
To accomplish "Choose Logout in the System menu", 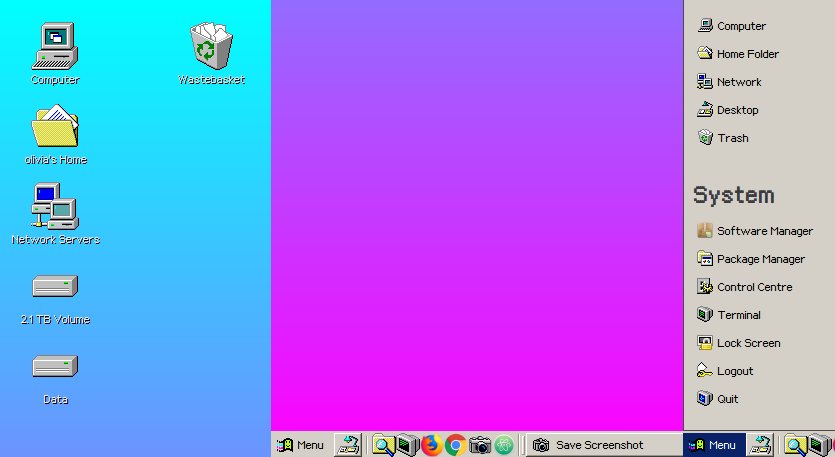I will [725, 371].
